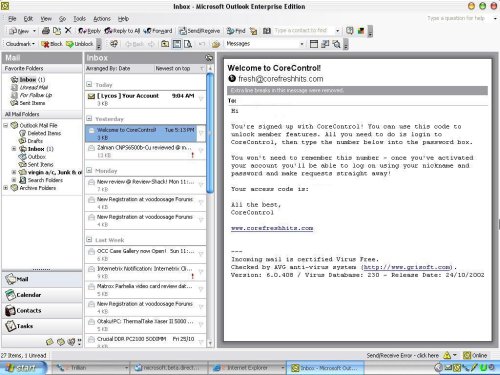This screenshot has height=375, width=500.
Task: Collapse the Today message group
Action: (x=89, y=84)
